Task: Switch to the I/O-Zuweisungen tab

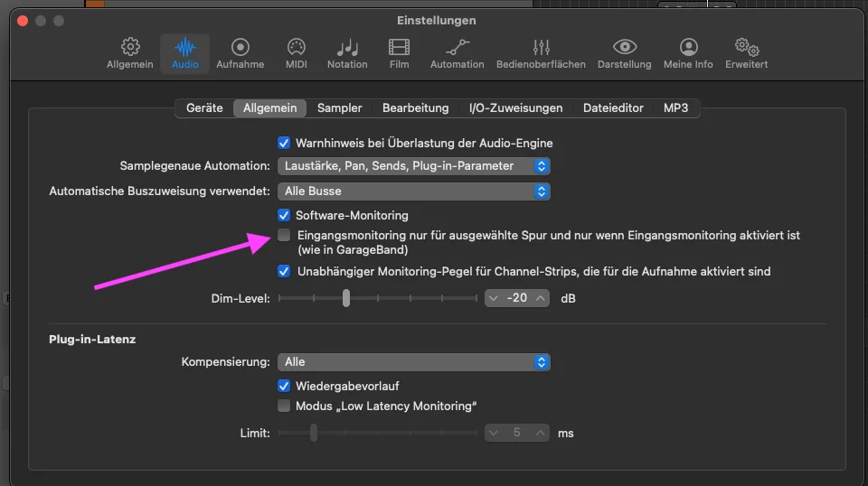Action: click(x=515, y=107)
